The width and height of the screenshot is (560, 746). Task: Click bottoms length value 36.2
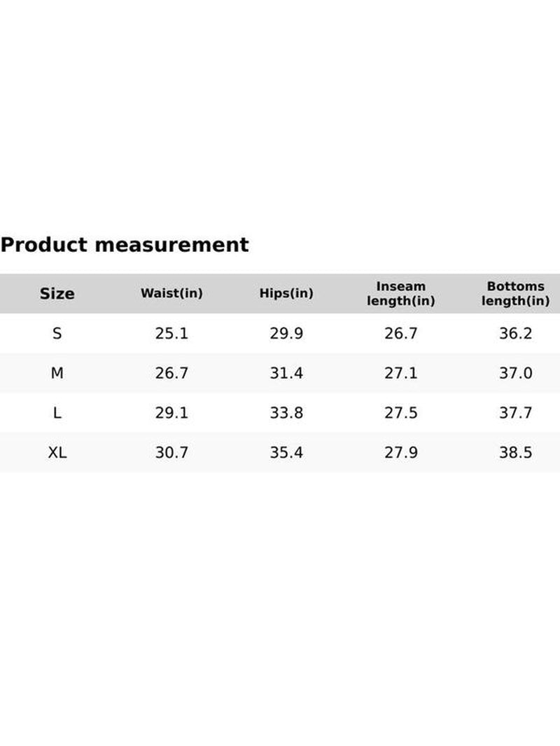(516, 334)
